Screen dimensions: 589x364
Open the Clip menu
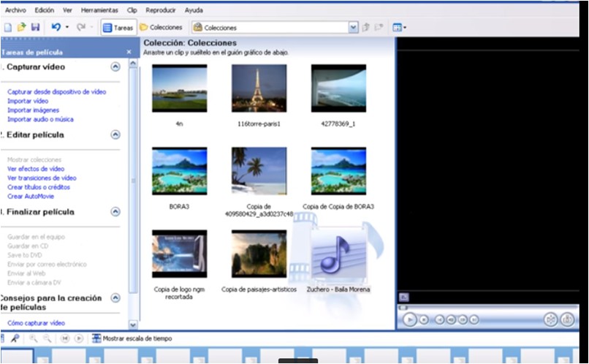point(132,10)
